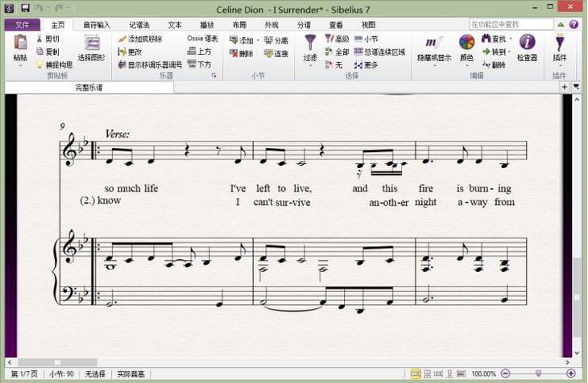
Task: Click zoom out minus button
Action: click(506, 373)
